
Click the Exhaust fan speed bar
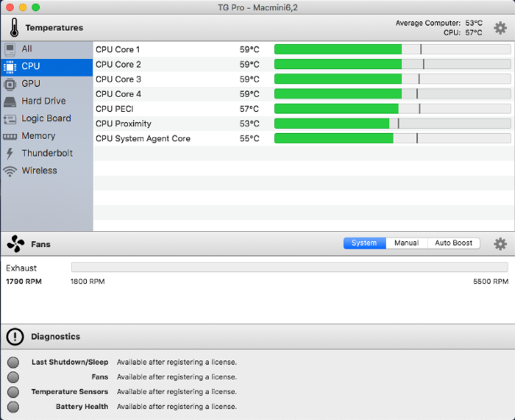289,268
